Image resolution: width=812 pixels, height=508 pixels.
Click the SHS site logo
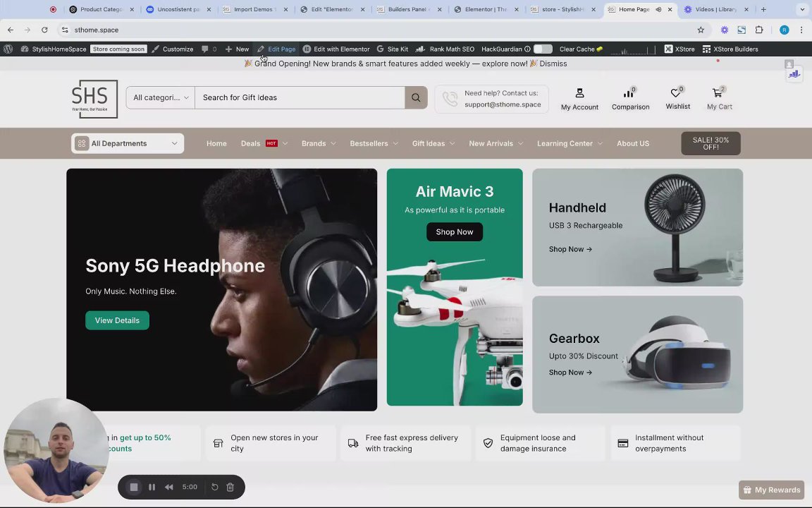(x=94, y=99)
